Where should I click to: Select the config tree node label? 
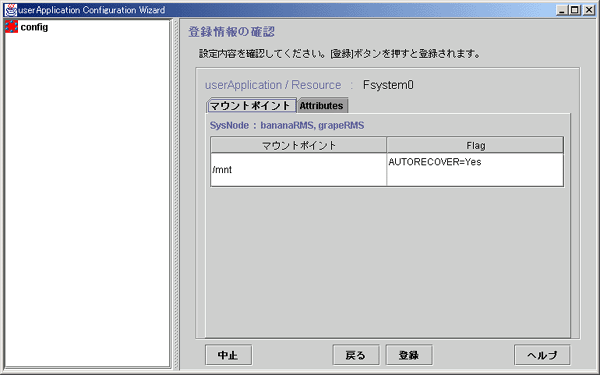34,27
